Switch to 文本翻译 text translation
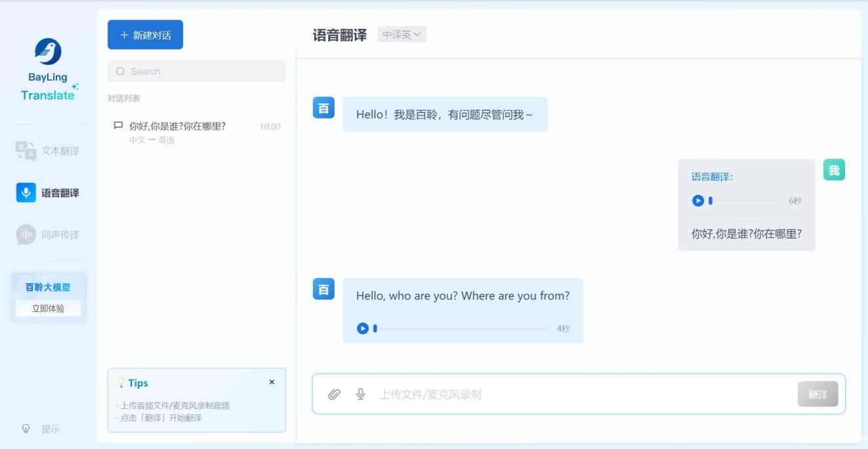The image size is (868, 449). pos(48,151)
